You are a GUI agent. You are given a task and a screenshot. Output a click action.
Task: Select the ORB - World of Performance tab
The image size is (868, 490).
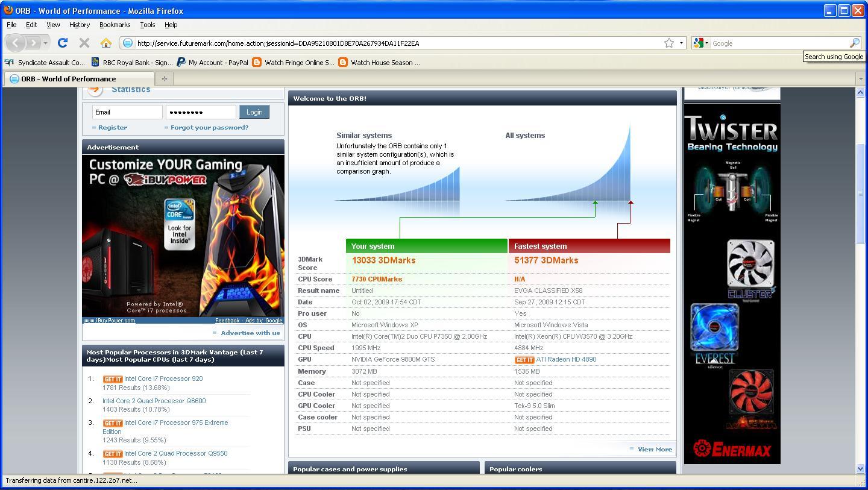click(79, 78)
